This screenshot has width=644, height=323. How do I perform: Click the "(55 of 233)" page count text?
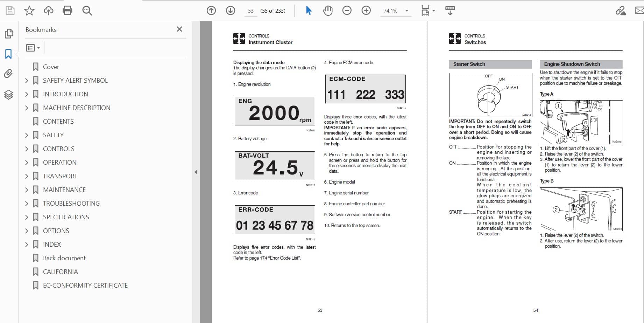273,11
